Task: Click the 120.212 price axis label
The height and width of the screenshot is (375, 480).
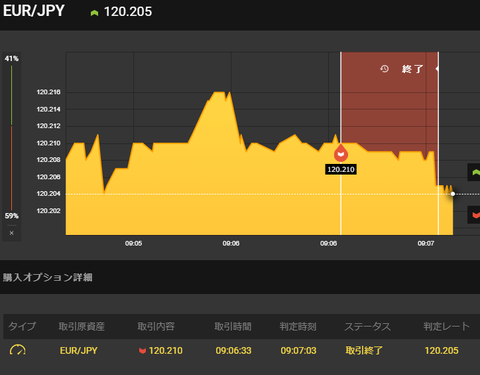Action: coord(49,126)
